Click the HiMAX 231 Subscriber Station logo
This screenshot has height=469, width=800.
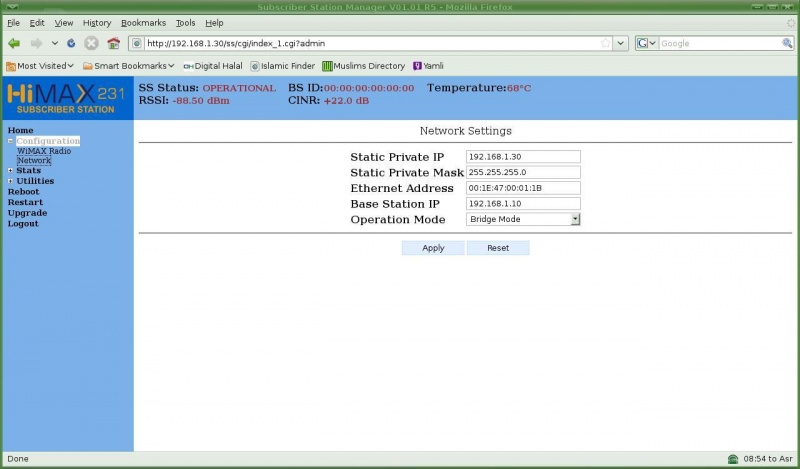click(x=67, y=98)
